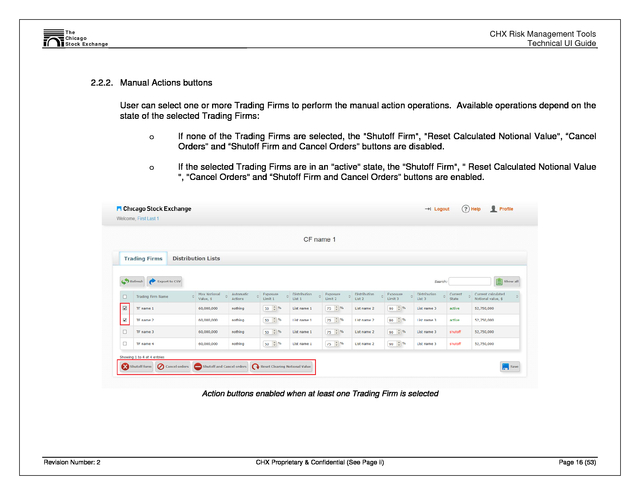
Task: Click Exposure Limit 3 stepper for TF name 3
Action: pyautogui.click(x=399, y=332)
